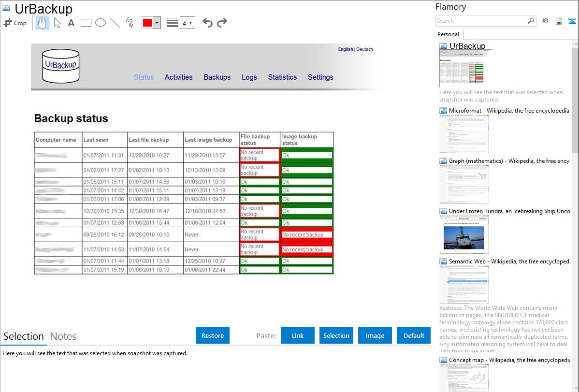The height and width of the screenshot is (392, 579).
Task: Open the Graph (mathematics) snapshot thumbnail
Action: click(464, 184)
